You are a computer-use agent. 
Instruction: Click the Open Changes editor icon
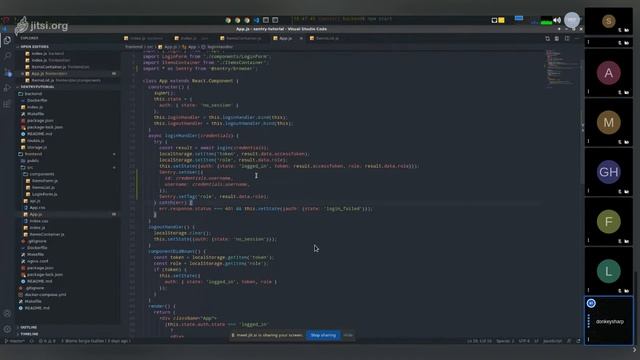point(547,38)
